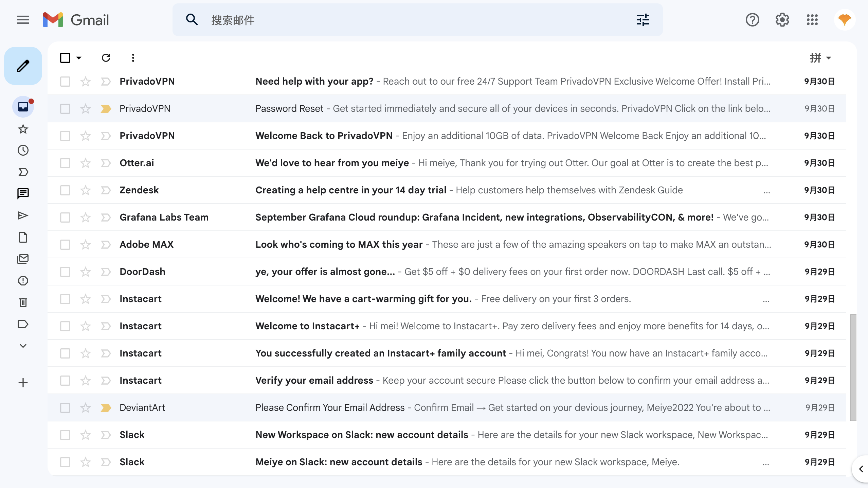Open the label tag icon in sidebar
The image size is (868, 488).
(23, 324)
